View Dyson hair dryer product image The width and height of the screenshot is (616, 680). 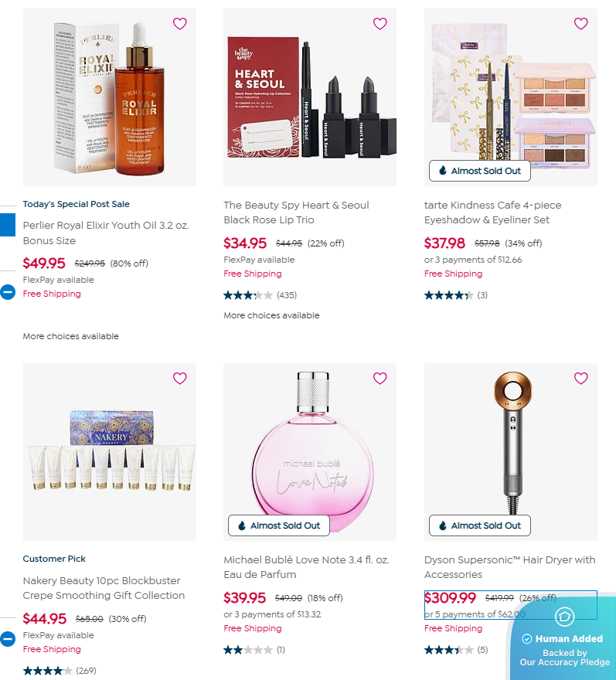511,452
